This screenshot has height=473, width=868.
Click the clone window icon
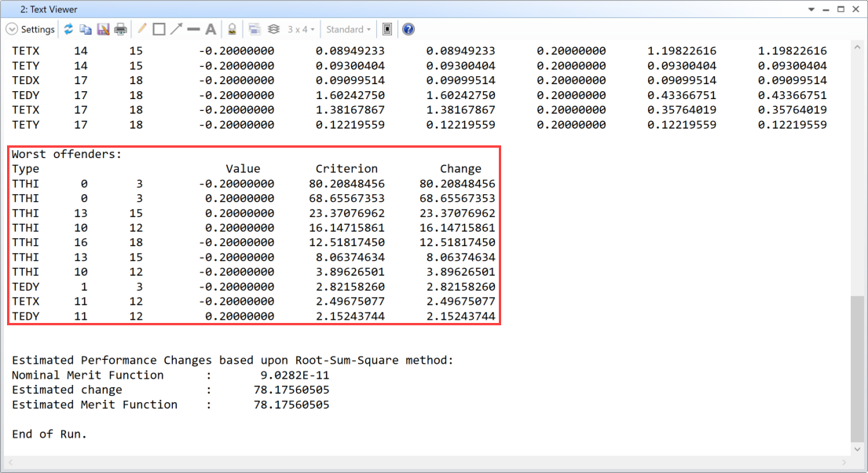pos(255,29)
